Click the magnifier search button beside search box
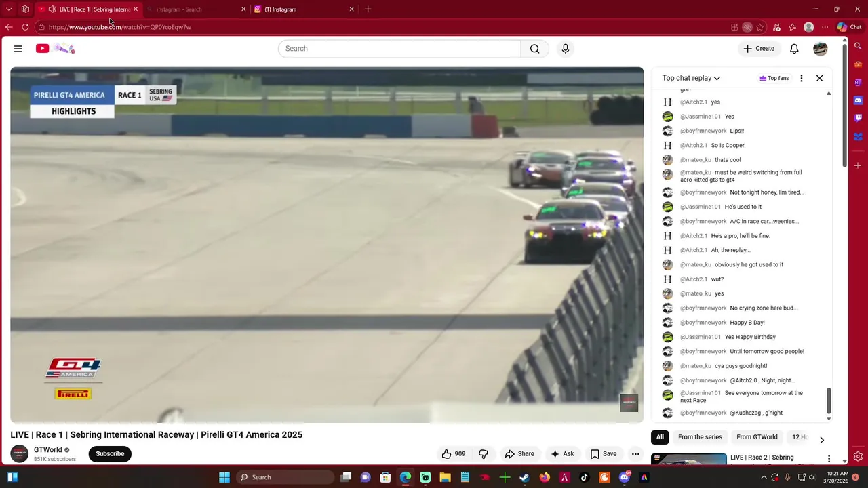The image size is (868, 488). pos(535,49)
